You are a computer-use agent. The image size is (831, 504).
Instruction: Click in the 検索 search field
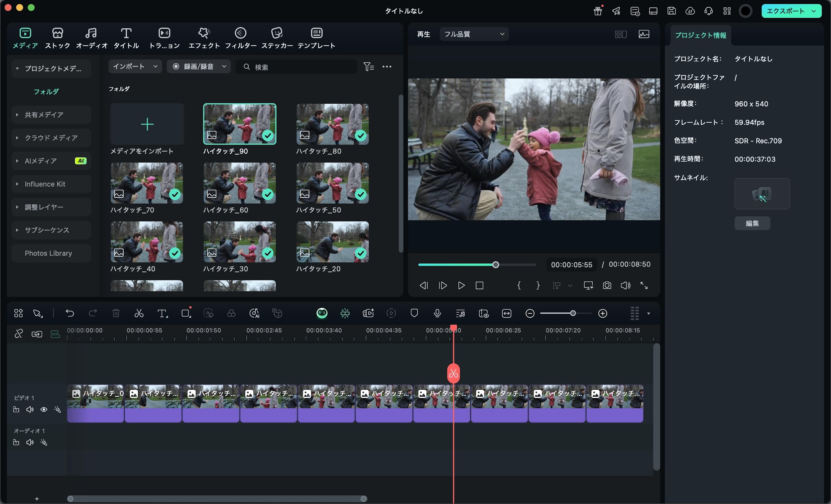click(x=296, y=67)
